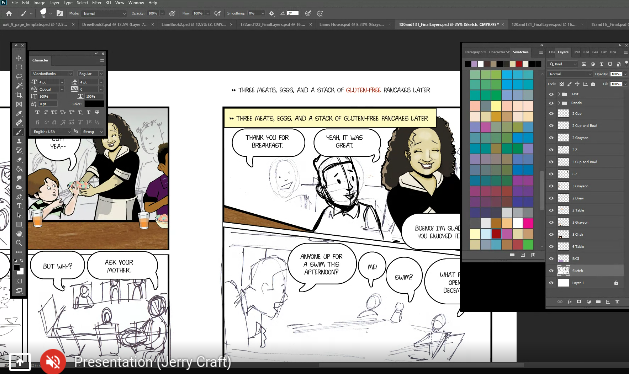Open the Character panel text color swatch
Screen dimensions: 629x374
[94, 104]
